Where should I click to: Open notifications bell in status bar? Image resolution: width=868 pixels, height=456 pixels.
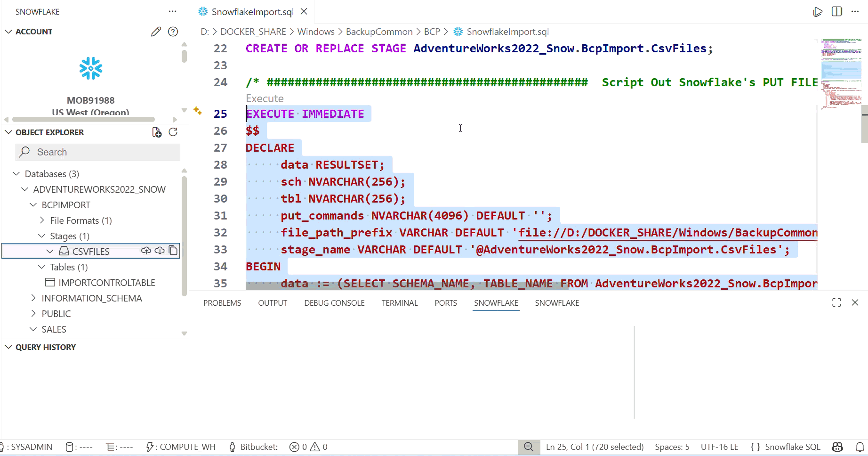(860, 447)
